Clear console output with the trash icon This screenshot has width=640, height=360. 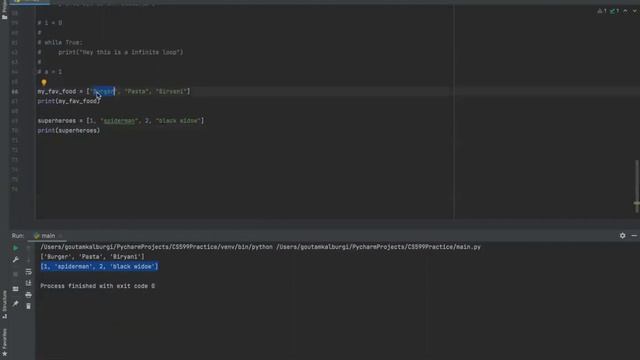tap(29, 306)
